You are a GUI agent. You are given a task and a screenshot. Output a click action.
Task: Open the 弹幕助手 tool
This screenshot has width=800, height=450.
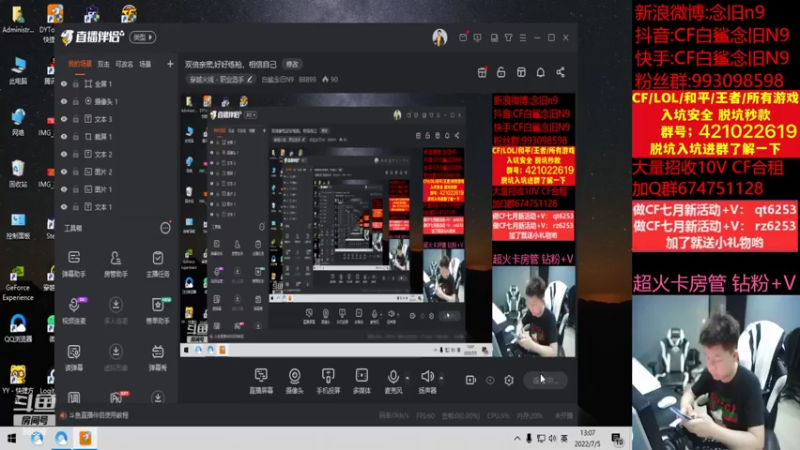pos(74,264)
